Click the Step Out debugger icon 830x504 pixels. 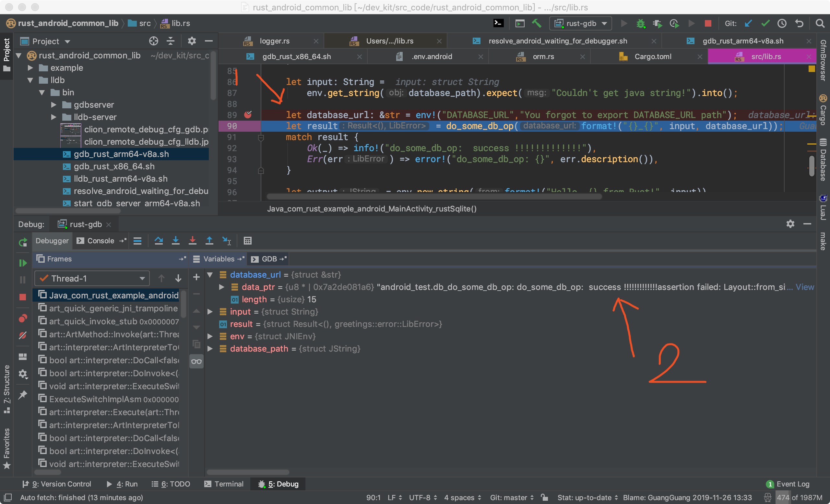click(x=209, y=241)
